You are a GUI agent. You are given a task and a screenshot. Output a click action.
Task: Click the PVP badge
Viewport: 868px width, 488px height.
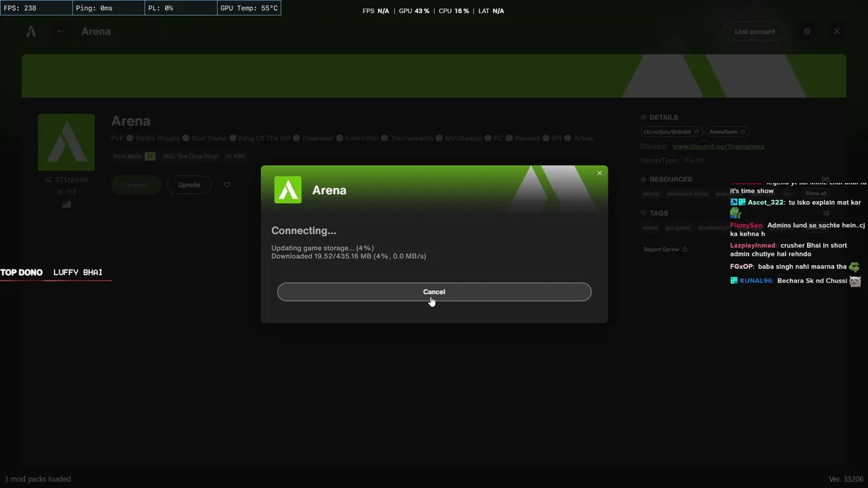[x=236, y=156]
